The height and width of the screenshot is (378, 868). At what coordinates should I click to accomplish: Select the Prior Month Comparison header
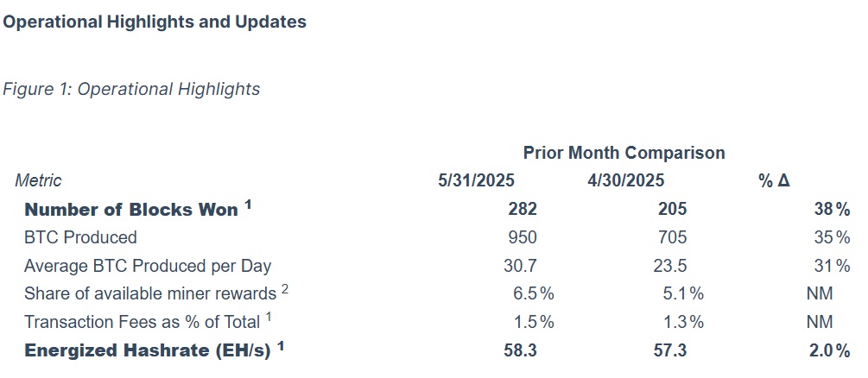point(624,153)
